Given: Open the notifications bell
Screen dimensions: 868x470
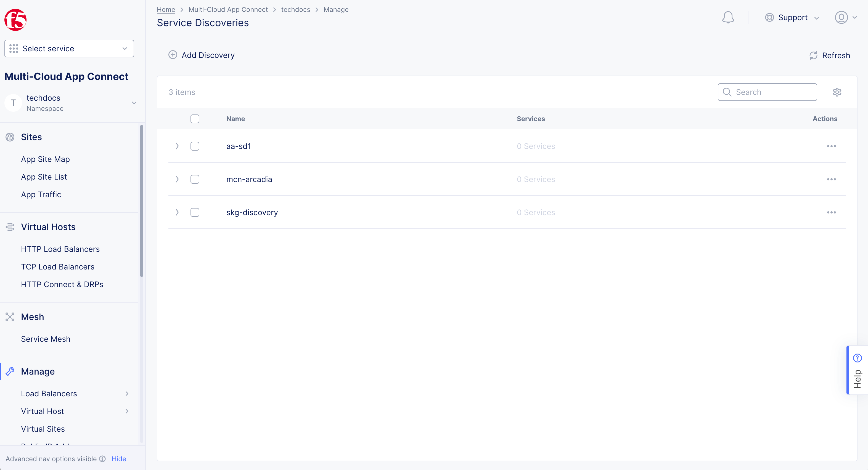Looking at the screenshot, I should click(x=728, y=17).
